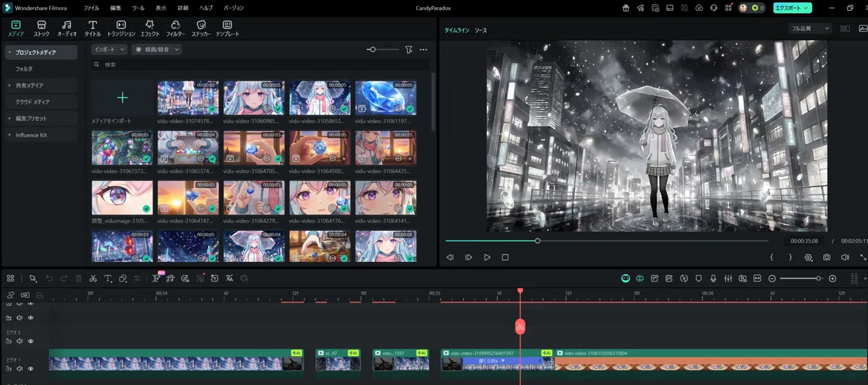The image size is (868, 385).
Task: Click the headset support icon in title bar
Action: click(x=714, y=8)
